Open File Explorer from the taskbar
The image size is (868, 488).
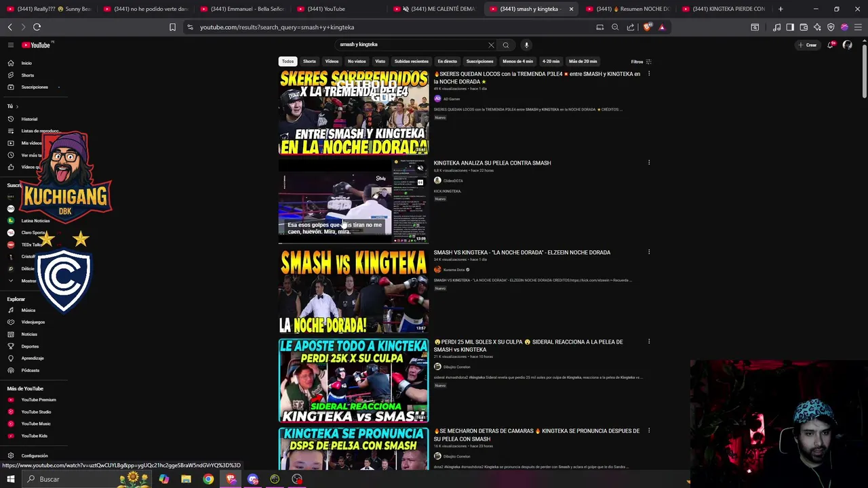(186, 479)
